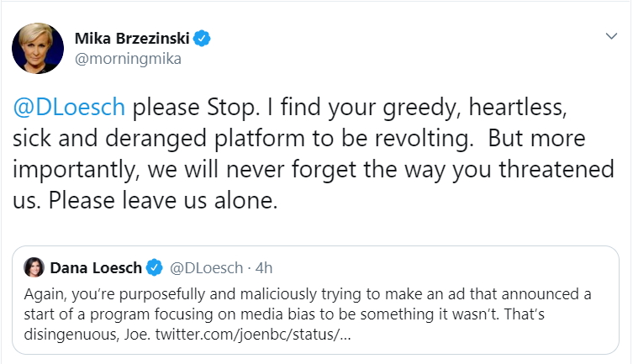Click the 4h timestamp on quoted tweet
The image size is (633, 364).
[262, 268]
